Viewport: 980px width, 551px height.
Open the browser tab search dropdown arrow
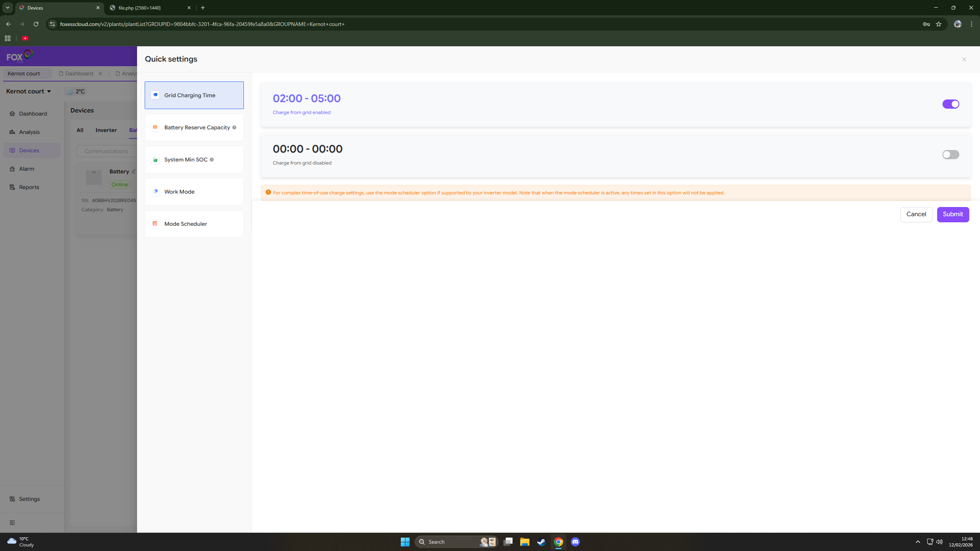[8, 8]
